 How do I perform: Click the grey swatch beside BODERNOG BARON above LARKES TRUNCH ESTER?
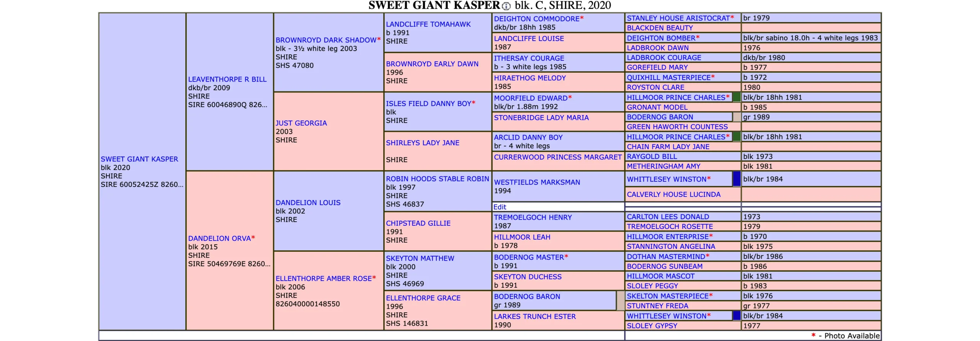coord(620,300)
